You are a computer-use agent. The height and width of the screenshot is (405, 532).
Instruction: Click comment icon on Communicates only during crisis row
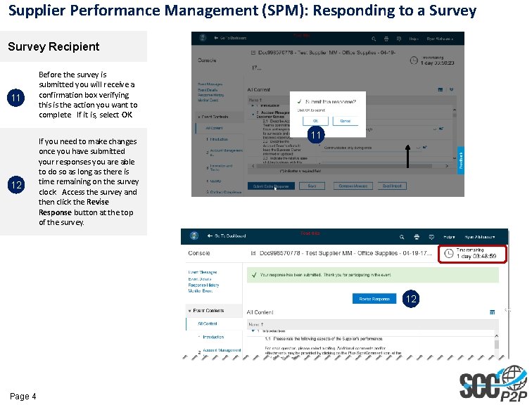[425, 148]
